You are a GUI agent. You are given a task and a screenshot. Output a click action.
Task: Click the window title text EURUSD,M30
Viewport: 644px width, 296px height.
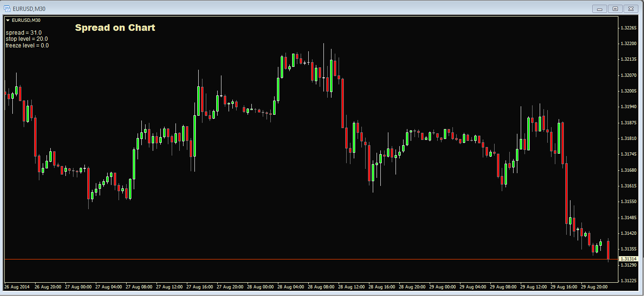(29, 9)
